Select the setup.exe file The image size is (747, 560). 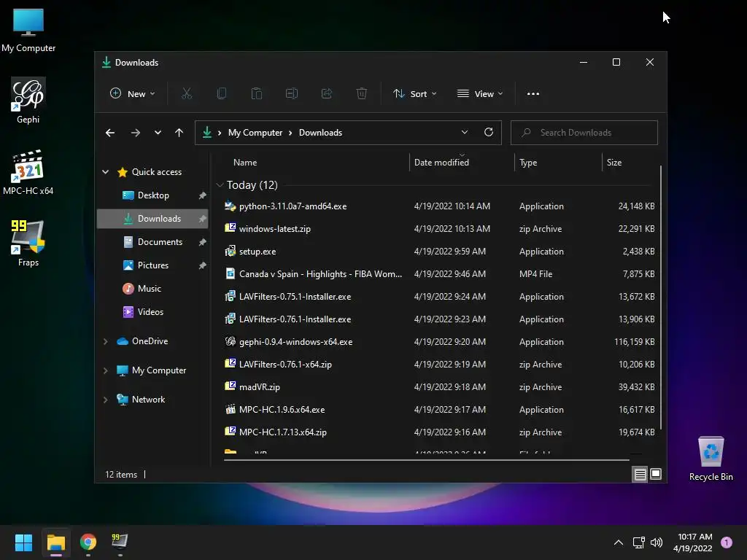pos(438,252)
